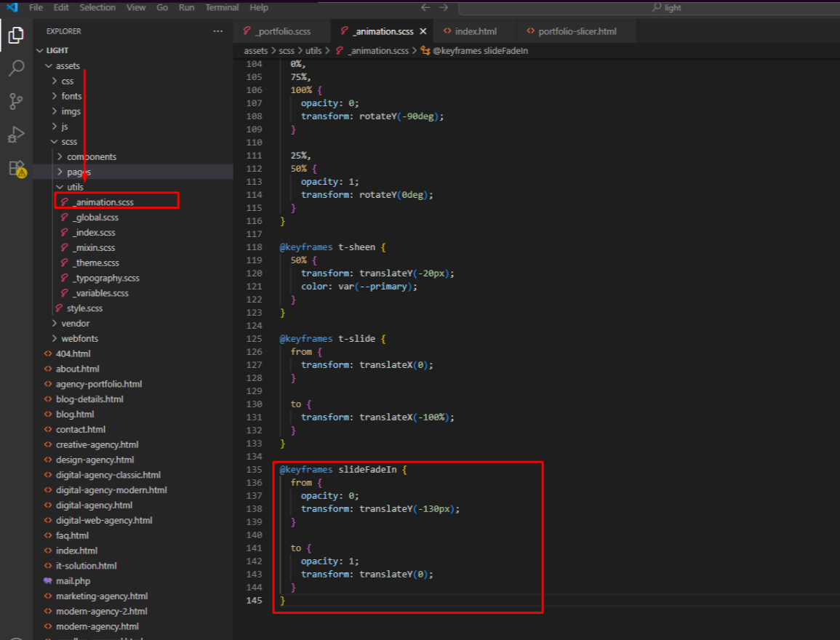
Task: Open the File menu
Action: point(36,7)
